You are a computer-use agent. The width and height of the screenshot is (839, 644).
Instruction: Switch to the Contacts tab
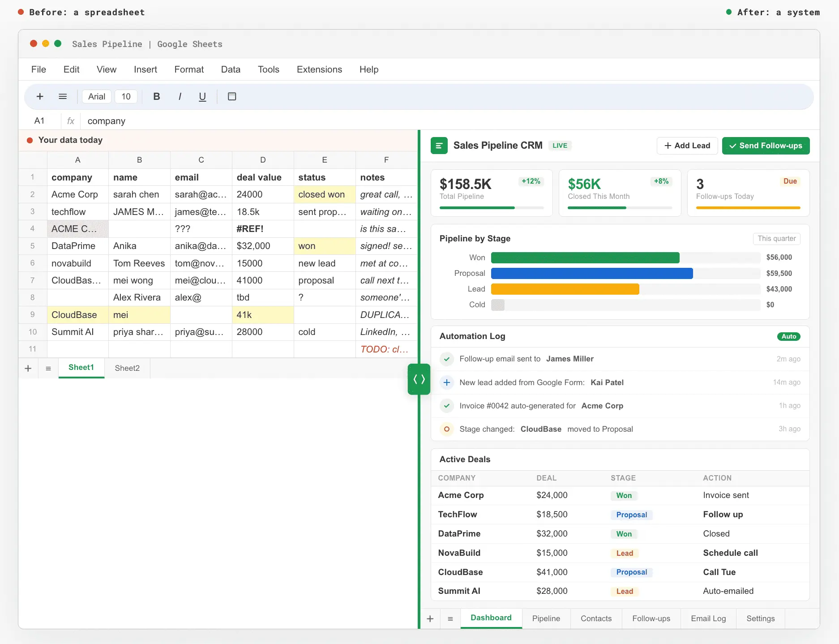(x=596, y=618)
